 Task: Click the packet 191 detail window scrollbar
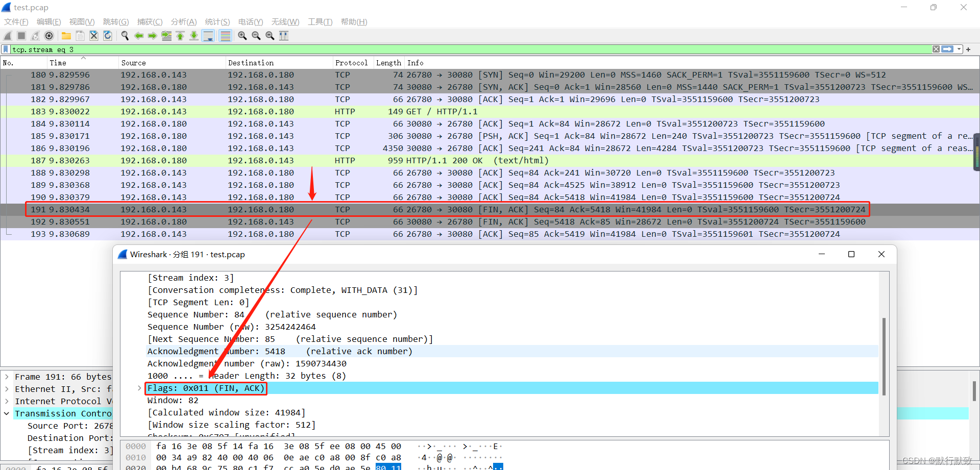tap(884, 356)
